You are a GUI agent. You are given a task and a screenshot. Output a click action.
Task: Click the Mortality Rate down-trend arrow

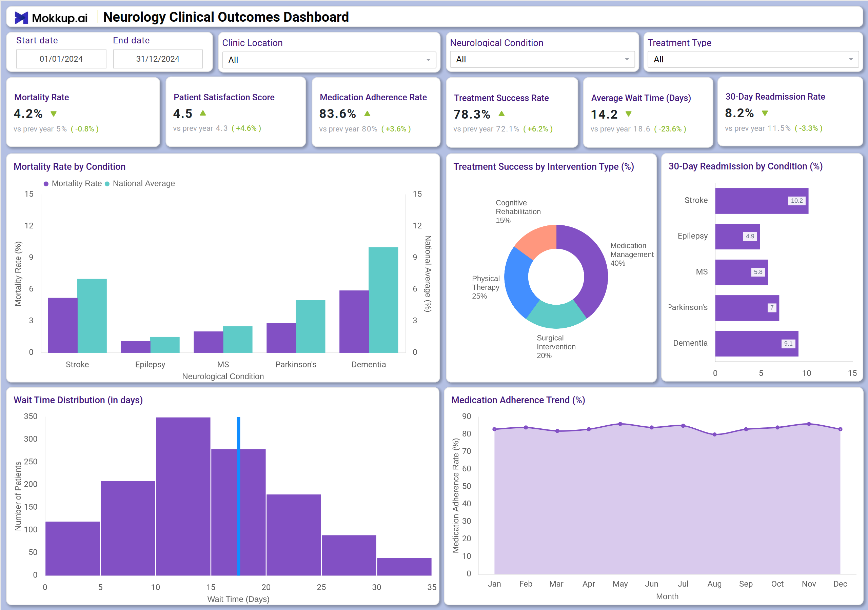coord(54,114)
